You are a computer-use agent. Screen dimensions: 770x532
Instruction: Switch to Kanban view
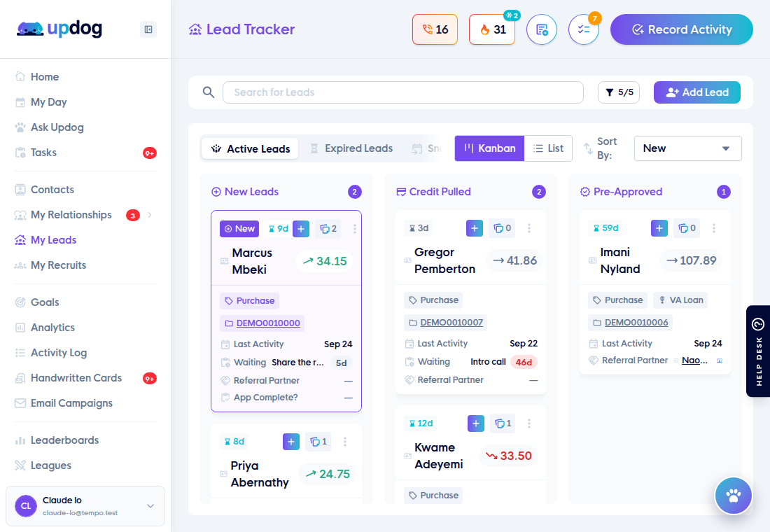click(x=489, y=148)
